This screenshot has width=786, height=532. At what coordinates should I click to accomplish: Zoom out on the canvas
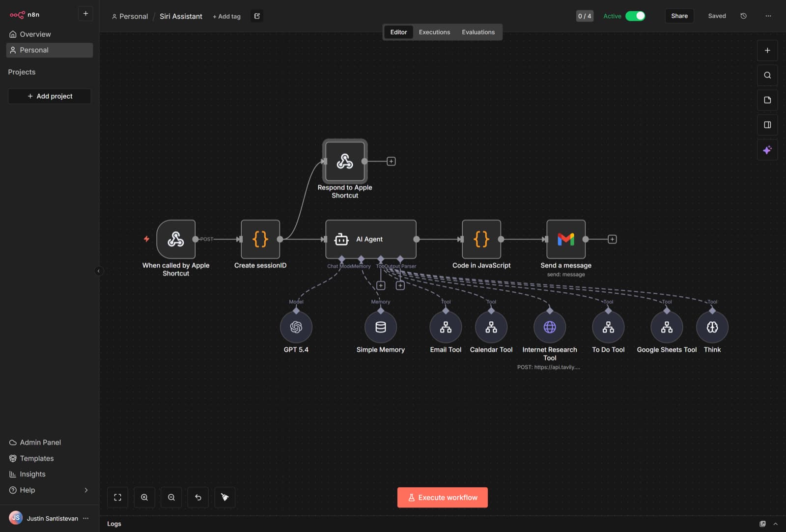(171, 497)
